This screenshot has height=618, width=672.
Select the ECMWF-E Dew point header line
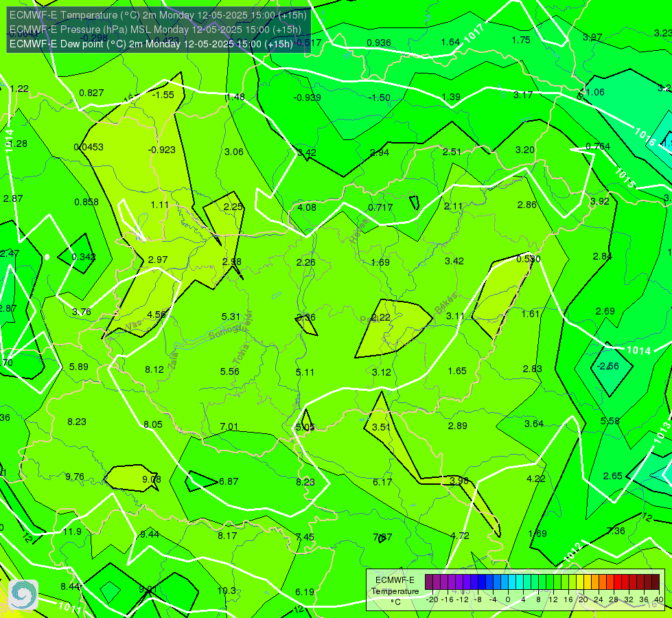coord(151,44)
